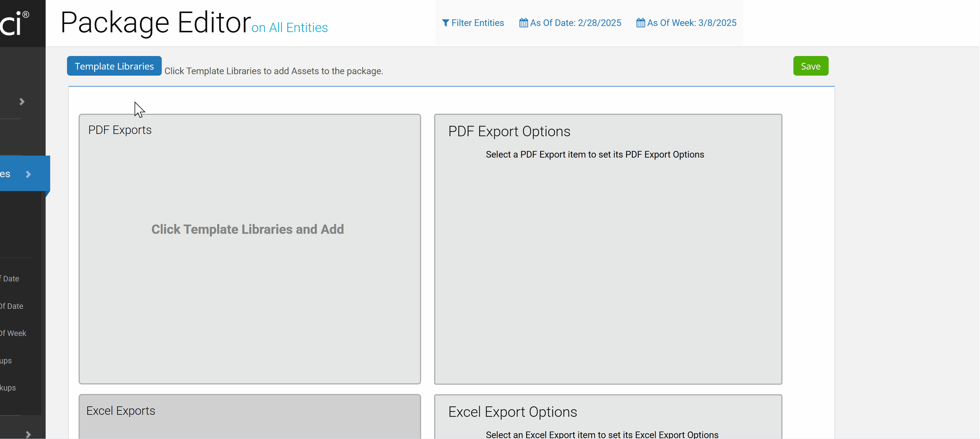
Task: Select sidebar item ending in 'kups'
Action: point(8,388)
